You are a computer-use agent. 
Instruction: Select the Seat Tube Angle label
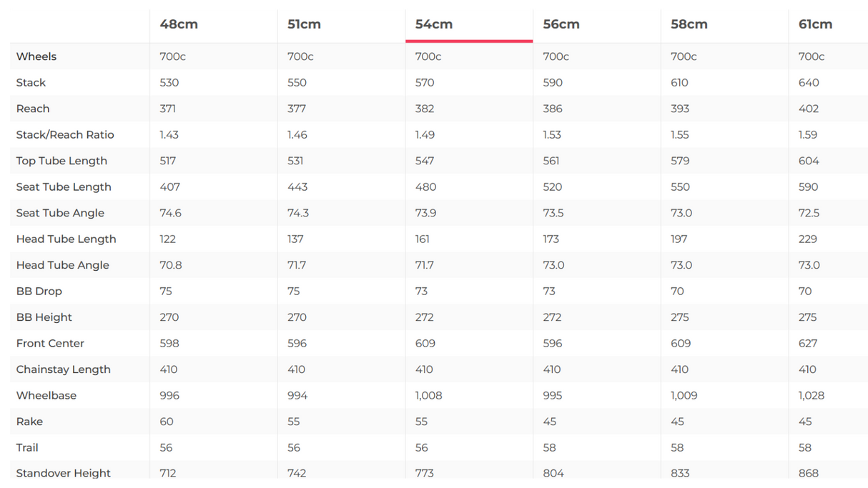coord(60,213)
